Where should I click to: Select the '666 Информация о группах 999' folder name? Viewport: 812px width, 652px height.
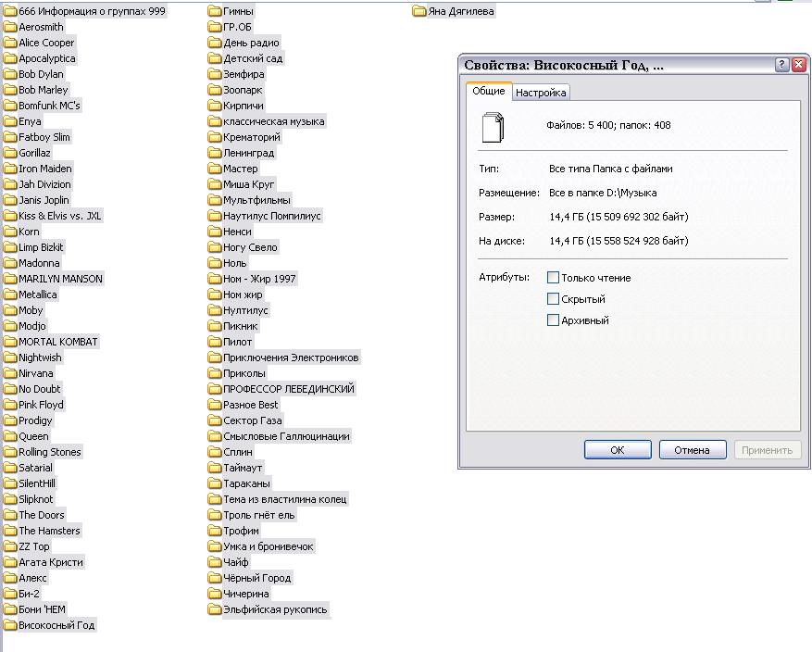point(93,11)
